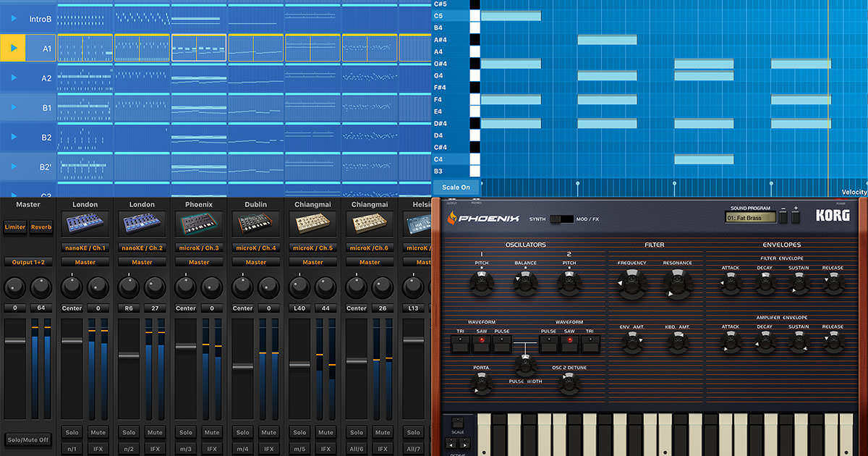
Task: Click the Dublin channel fader handle
Action: 242,366
